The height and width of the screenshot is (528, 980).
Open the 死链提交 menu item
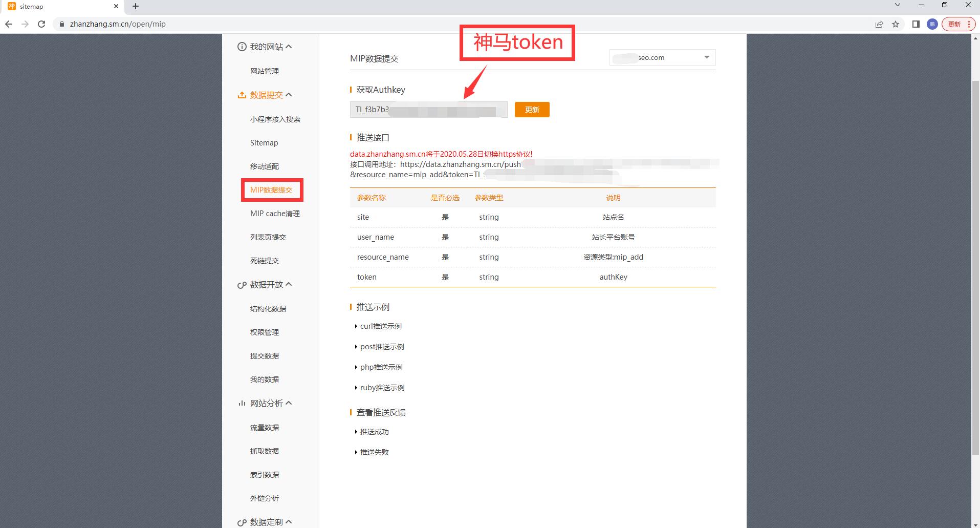click(x=264, y=260)
